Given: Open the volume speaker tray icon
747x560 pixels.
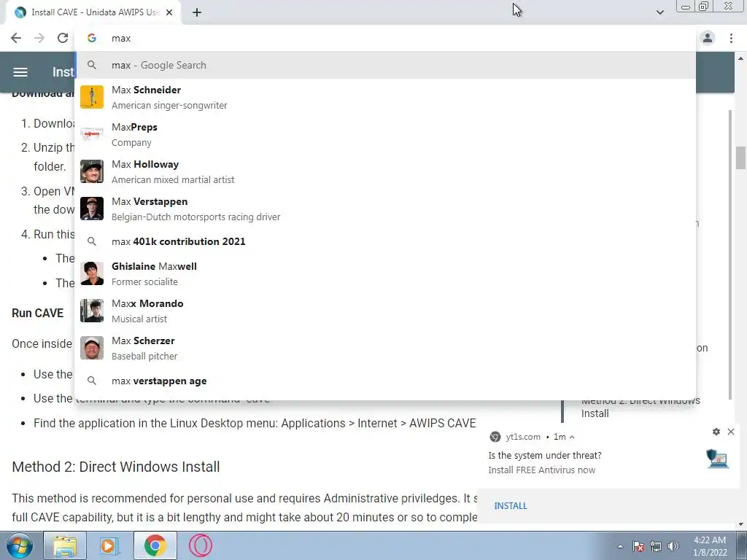Looking at the screenshot, I should (673, 546).
